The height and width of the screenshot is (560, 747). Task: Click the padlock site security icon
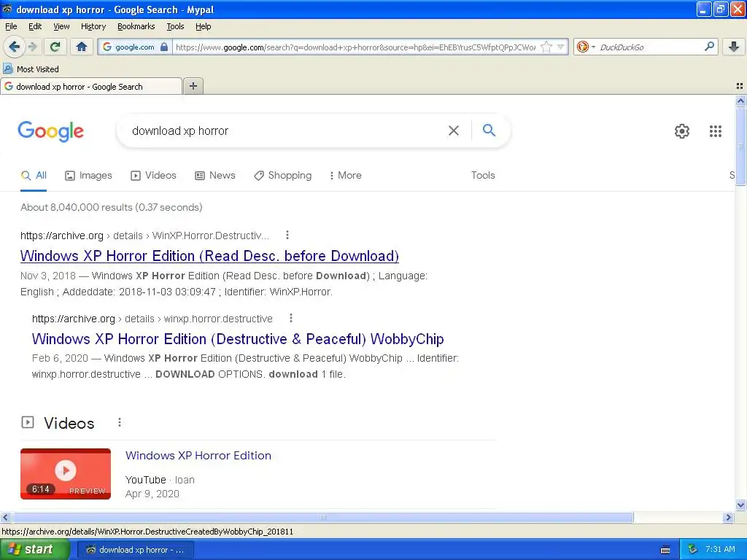pyautogui.click(x=164, y=47)
